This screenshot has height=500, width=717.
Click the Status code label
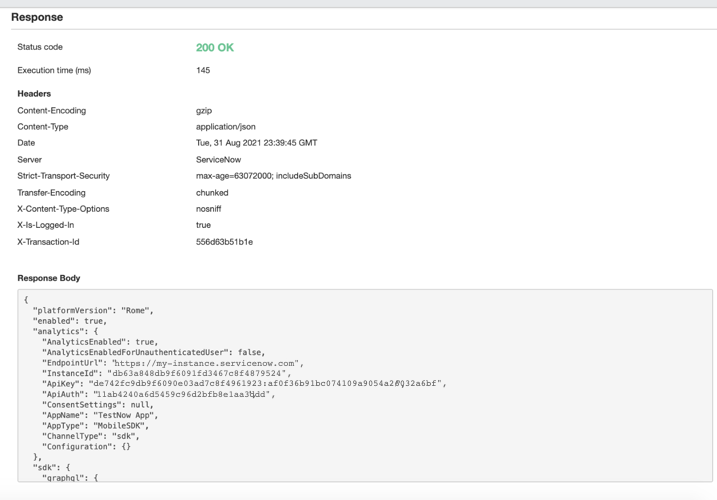pyautogui.click(x=40, y=47)
